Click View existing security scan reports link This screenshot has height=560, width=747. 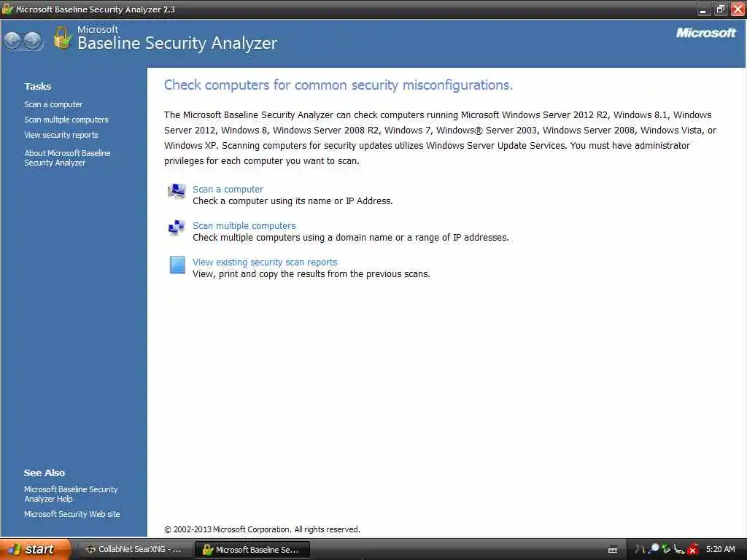pyautogui.click(x=265, y=262)
